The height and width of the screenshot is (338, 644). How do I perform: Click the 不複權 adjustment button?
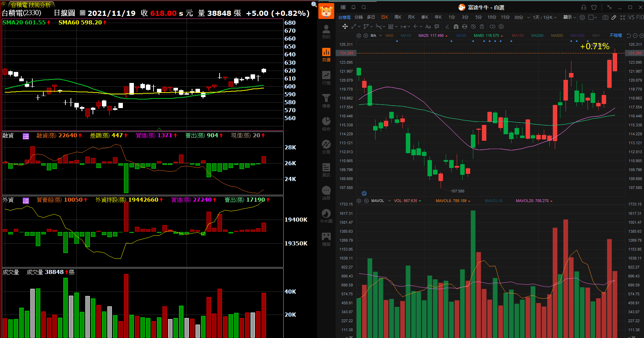pos(616,35)
